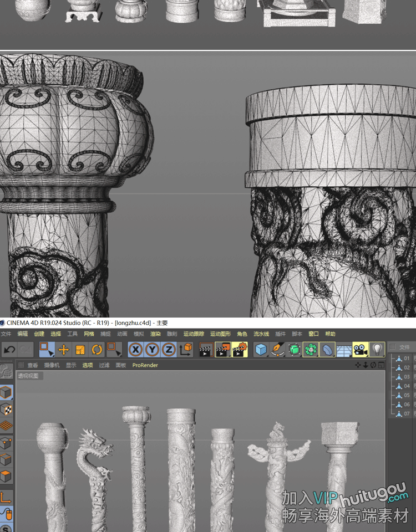Toggle X axis lock
The image size is (416, 532).
point(136,350)
